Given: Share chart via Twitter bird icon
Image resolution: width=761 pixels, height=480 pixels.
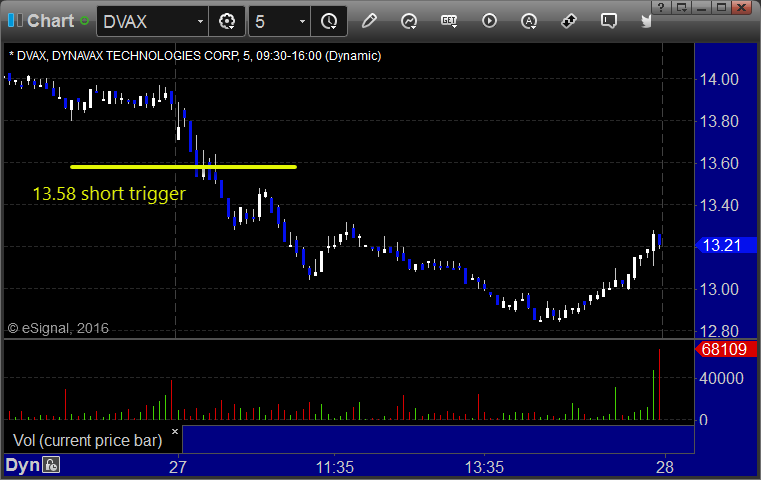Looking at the screenshot, I should (x=646, y=21).
